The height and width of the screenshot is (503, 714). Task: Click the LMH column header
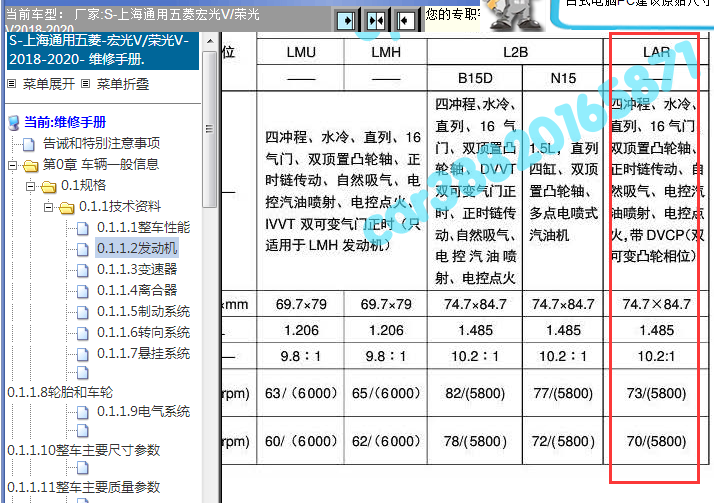386,52
